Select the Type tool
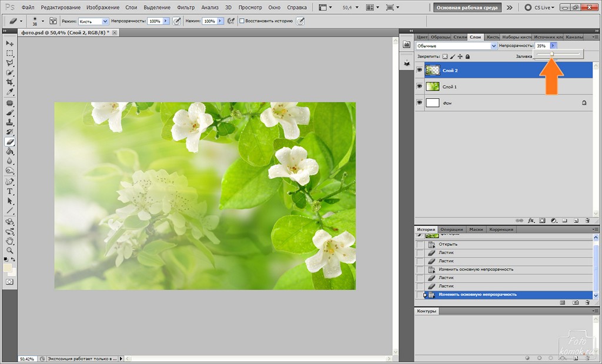602x364 pixels. click(x=10, y=192)
